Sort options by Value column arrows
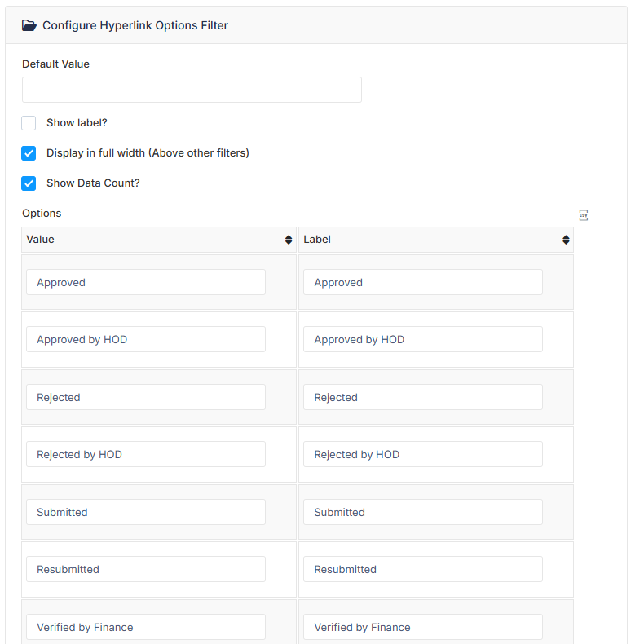 click(x=289, y=240)
